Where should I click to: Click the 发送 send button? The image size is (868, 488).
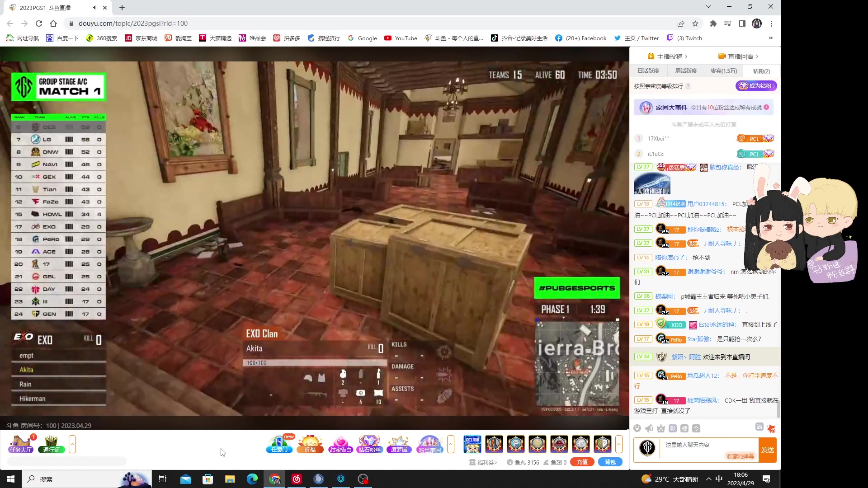point(768,450)
